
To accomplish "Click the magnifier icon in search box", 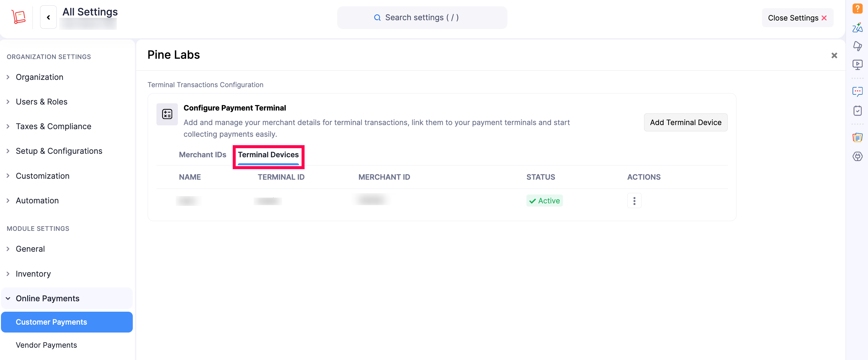I will pyautogui.click(x=377, y=18).
